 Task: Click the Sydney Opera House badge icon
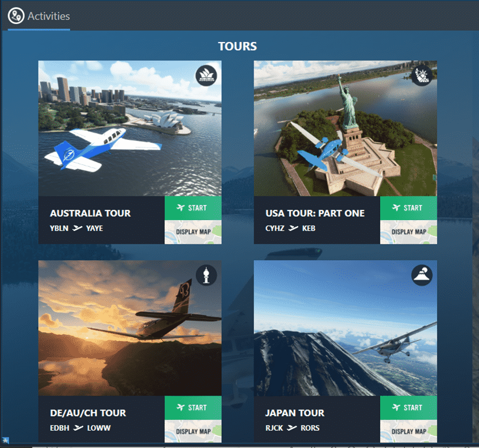(x=206, y=76)
